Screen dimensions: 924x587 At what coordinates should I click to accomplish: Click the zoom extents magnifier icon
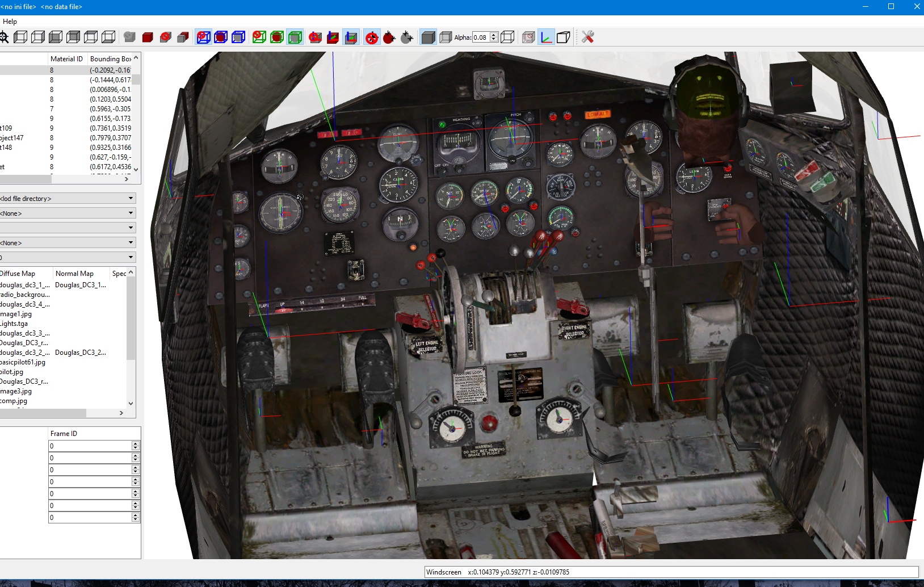click(x=3, y=37)
